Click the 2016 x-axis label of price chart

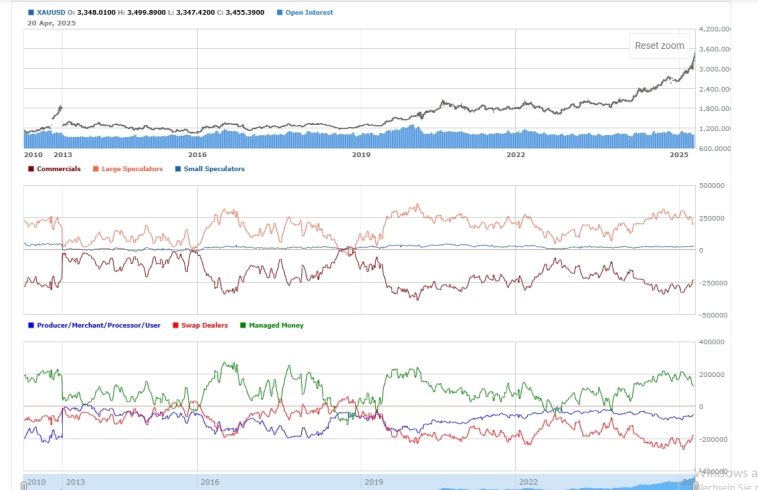click(x=197, y=155)
